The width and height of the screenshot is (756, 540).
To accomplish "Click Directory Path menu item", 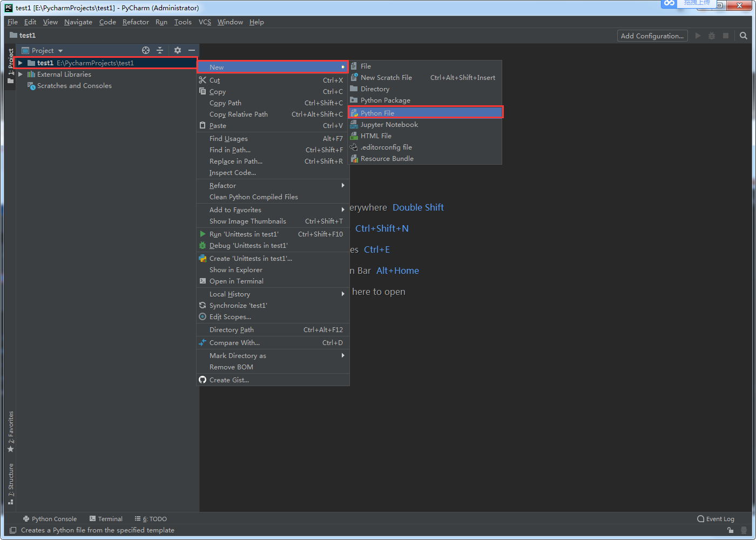I will click(x=273, y=329).
